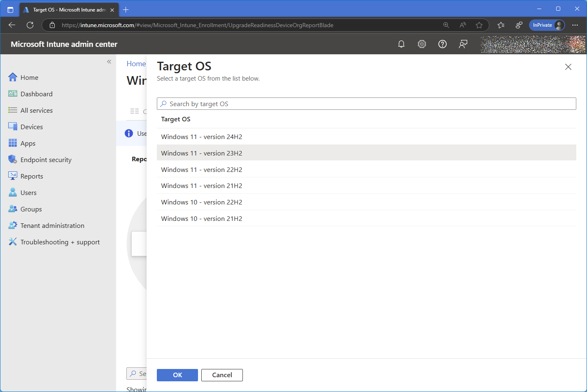Click the Search by target OS field
The width and height of the screenshot is (587, 392).
(x=366, y=104)
